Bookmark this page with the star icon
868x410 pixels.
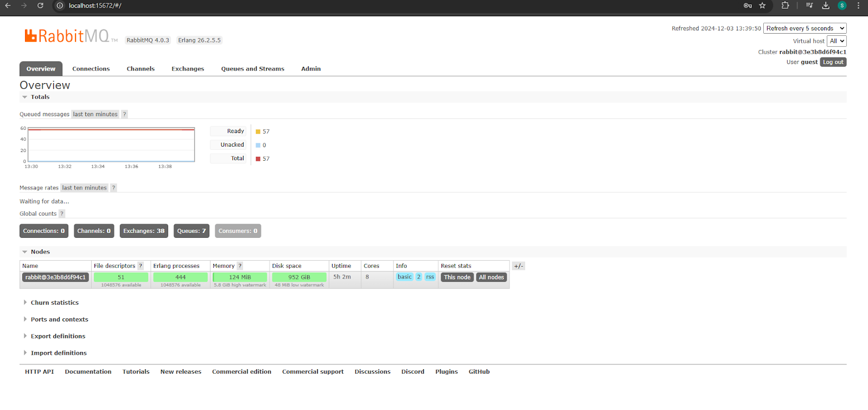pyautogui.click(x=762, y=5)
